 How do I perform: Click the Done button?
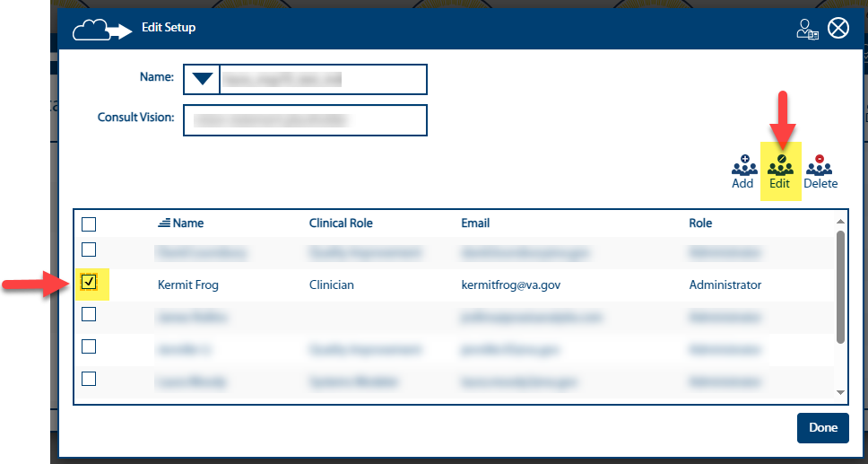pos(822,428)
